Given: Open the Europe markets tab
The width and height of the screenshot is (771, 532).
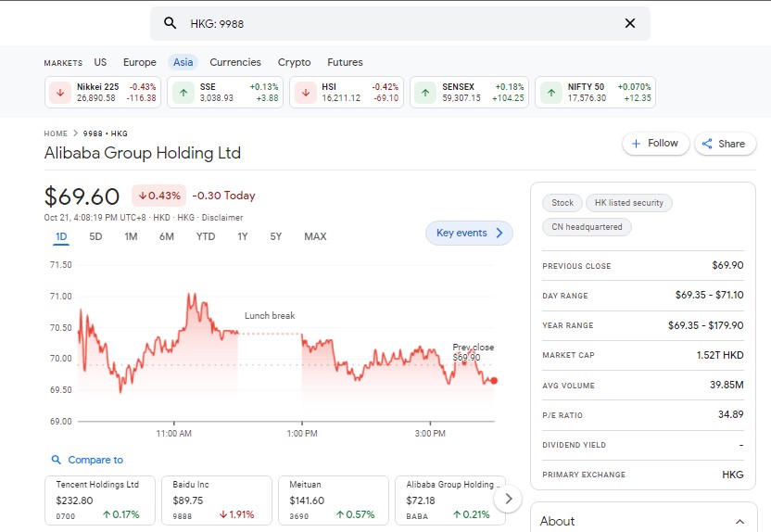Looking at the screenshot, I should pyautogui.click(x=140, y=62).
